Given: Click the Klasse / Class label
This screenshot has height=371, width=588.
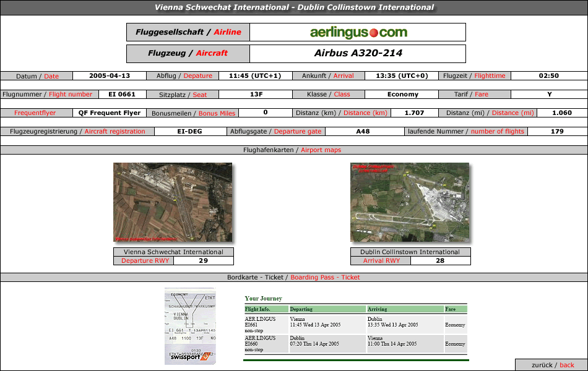Looking at the screenshot, I should pyautogui.click(x=328, y=95).
